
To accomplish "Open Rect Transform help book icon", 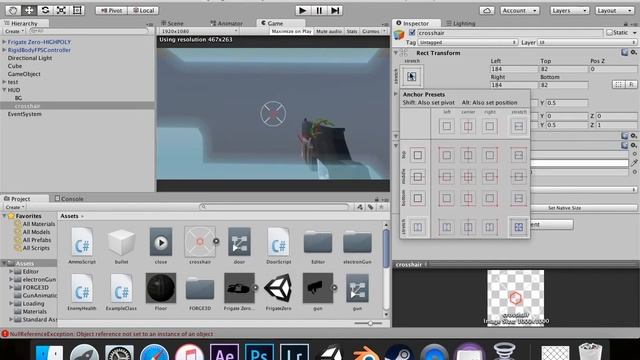I will [624, 53].
